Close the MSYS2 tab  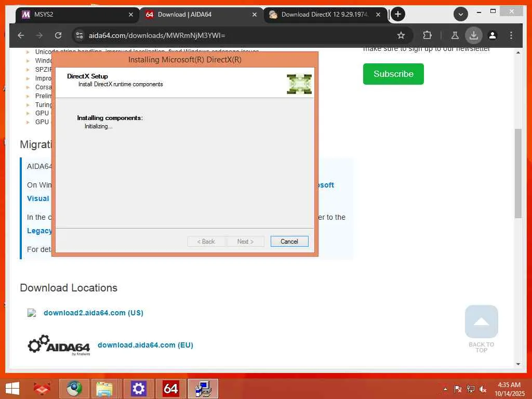tap(131, 15)
